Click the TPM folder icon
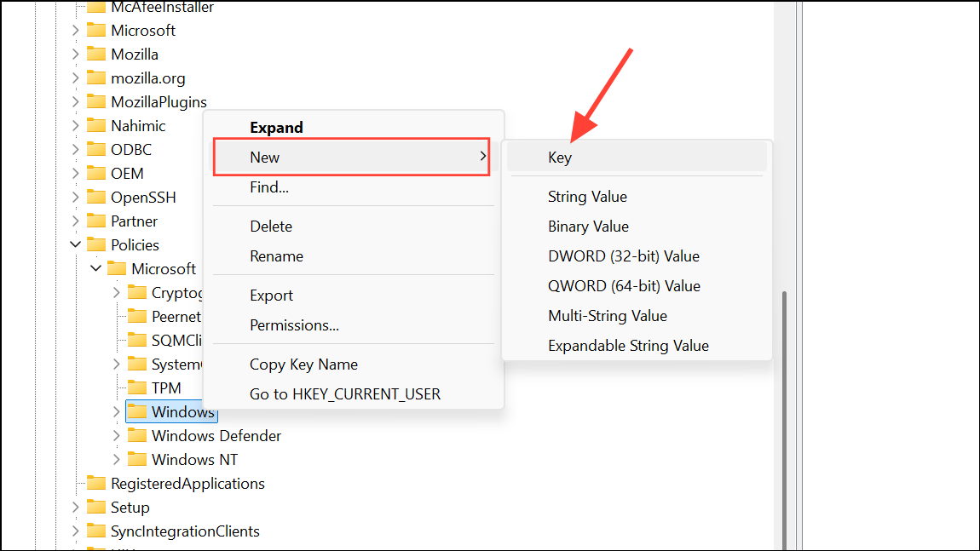This screenshot has width=980, height=551. (x=137, y=387)
